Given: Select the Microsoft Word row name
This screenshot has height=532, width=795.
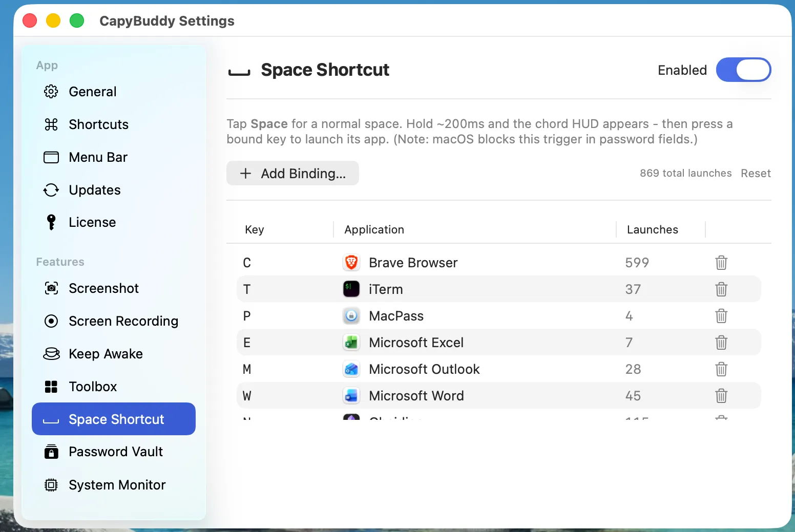Looking at the screenshot, I should (x=416, y=396).
